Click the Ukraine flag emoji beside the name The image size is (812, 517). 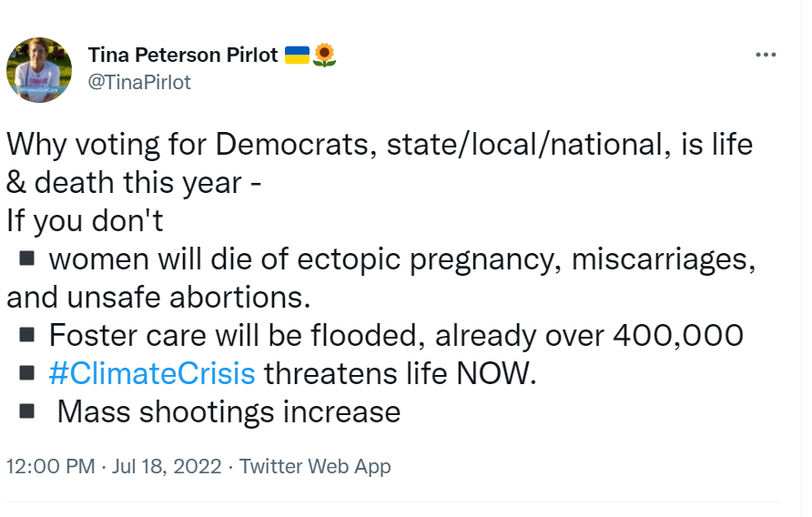[x=298, y=55]
